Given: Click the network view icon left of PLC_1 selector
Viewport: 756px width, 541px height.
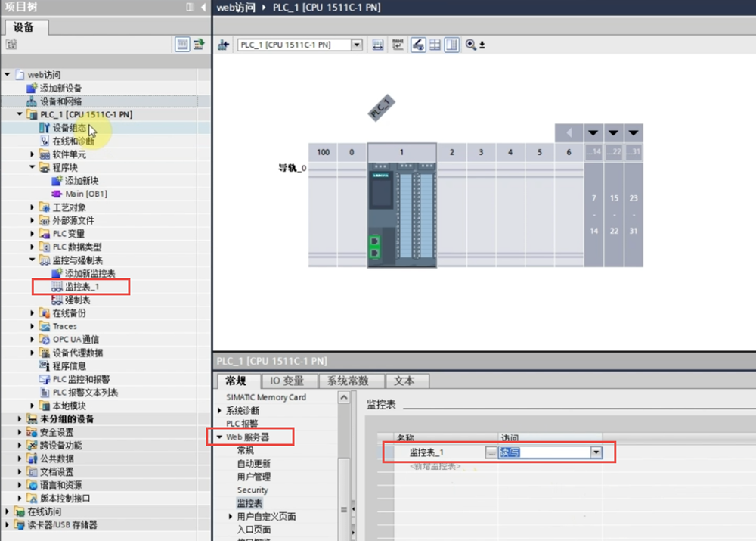Looking at the screenshot, I should click(x=223, y=45).
